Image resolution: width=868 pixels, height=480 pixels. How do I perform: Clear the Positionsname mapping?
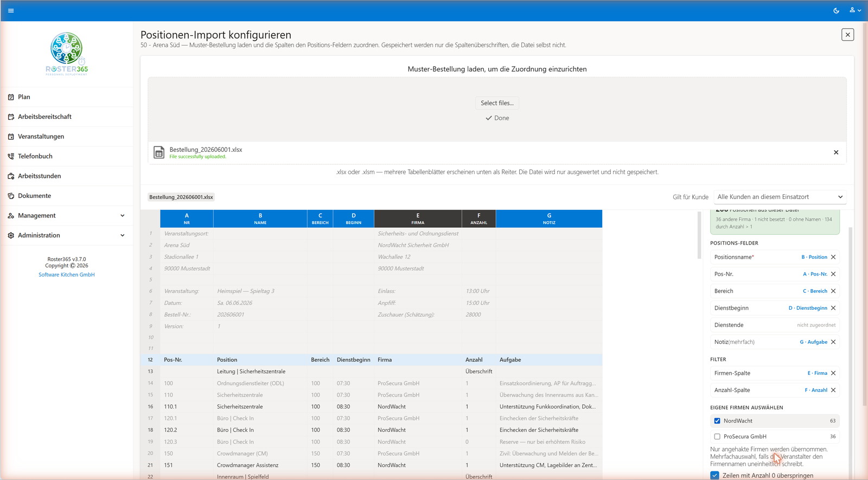click(x=833, y=257)
